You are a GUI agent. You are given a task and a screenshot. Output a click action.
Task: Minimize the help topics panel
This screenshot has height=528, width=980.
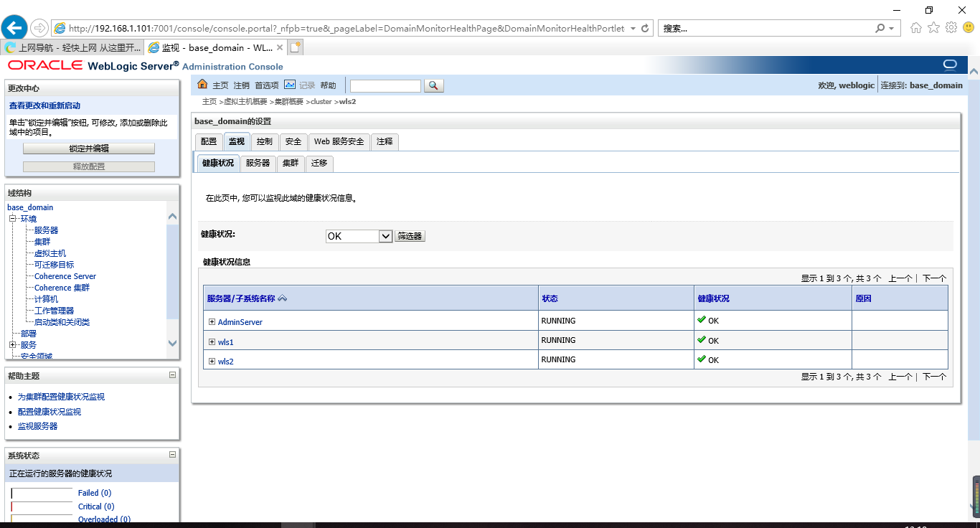(172, 374)
